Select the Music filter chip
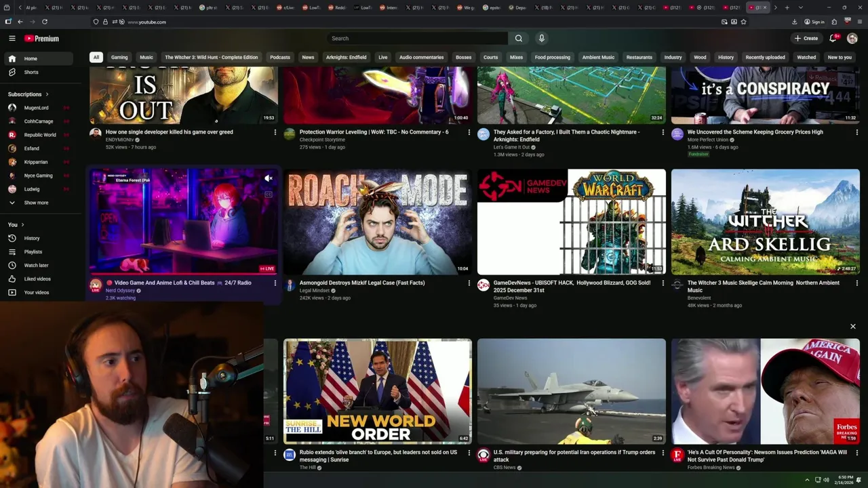 pyautogui.click(x=146, y=58)
